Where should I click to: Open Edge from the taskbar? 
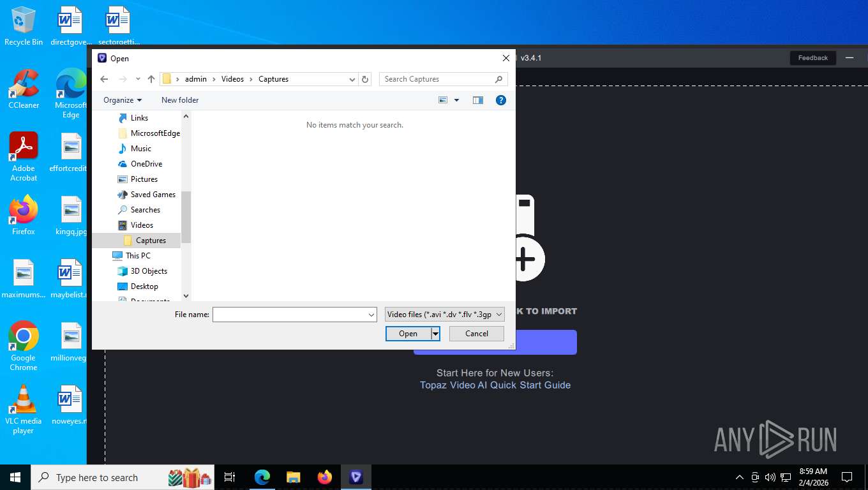tap(262, 477)
